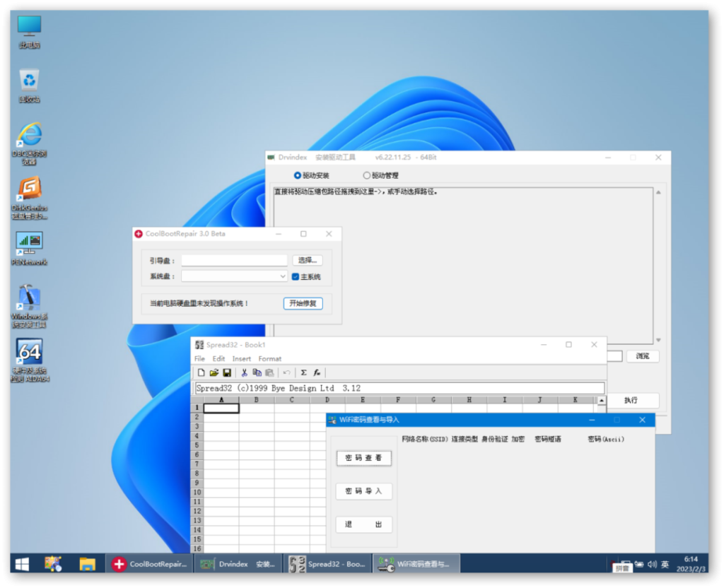Expand the 系统盘 dropdown
The width and height of the screenshot is (724, 588).
[283, 276]
